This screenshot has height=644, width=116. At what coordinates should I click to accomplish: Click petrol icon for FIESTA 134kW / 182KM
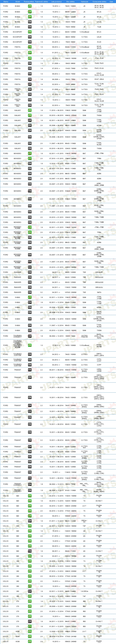coord(30,58)
